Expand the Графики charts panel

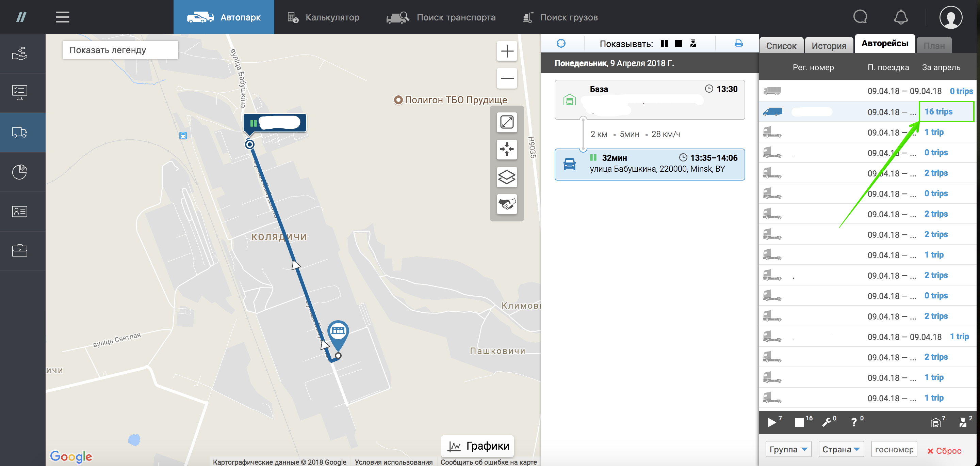[x=478, y=446]
